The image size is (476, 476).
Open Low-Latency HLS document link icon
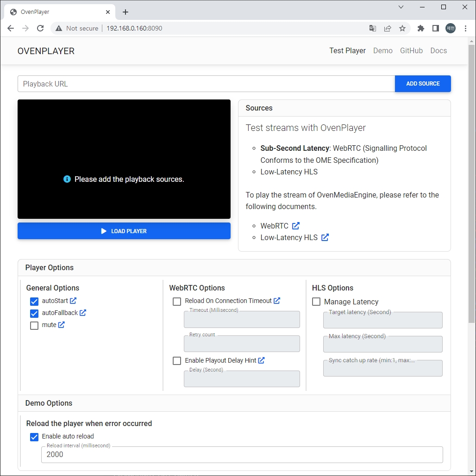[325, 237]
